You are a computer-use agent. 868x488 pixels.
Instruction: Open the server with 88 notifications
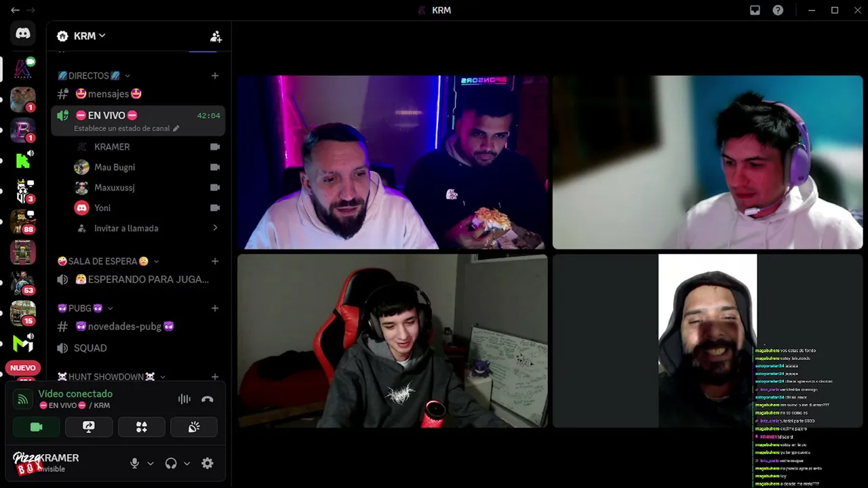23,222
